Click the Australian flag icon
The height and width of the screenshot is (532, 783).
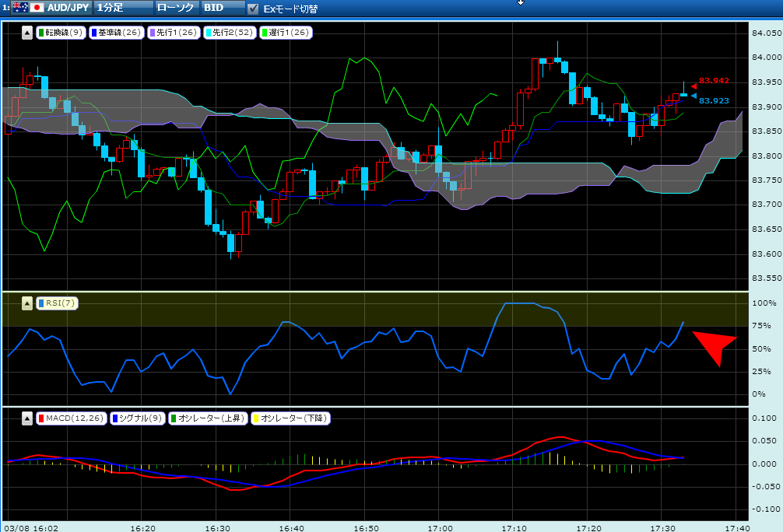(x=20, y=8)
